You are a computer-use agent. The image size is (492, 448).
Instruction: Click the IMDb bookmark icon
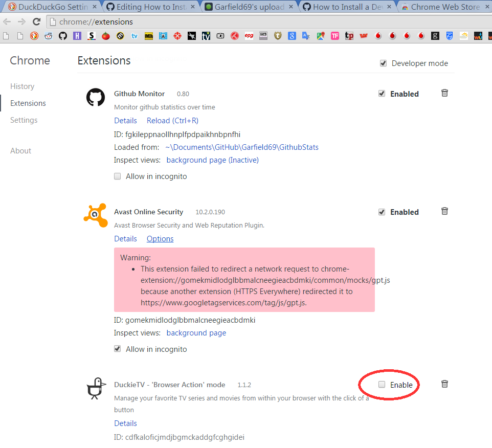[x=149, y=36]
